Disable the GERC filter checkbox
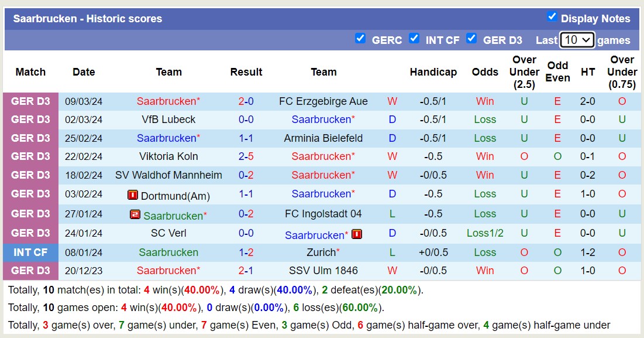 [361, 39]
